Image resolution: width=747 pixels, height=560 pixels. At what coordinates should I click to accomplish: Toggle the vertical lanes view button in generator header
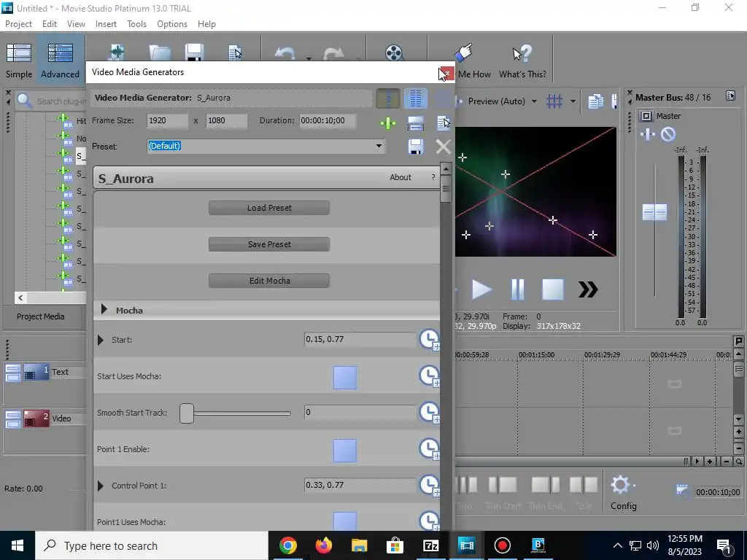(388, 98)
